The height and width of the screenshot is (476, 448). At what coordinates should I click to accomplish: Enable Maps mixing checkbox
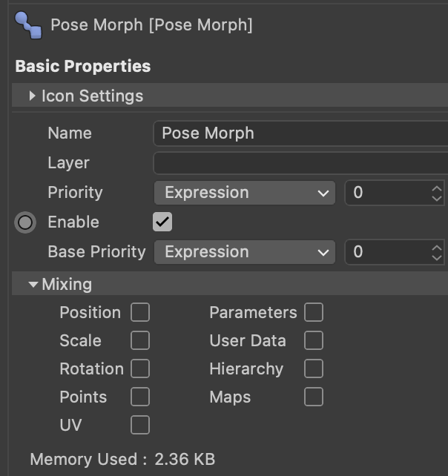click(314, 397)
